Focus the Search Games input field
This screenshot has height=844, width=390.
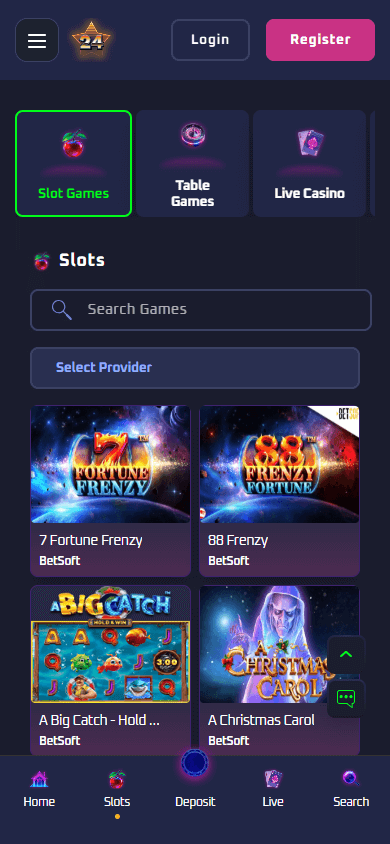(201, 310)
